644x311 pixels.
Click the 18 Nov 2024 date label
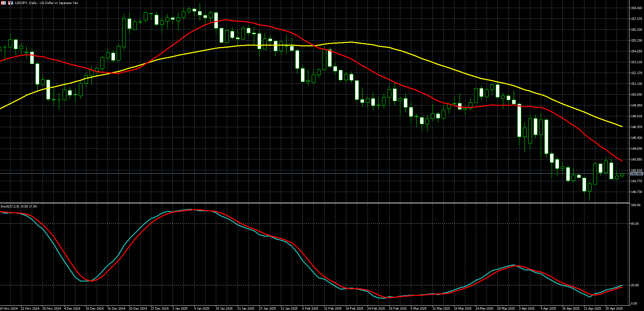pos(9,309)
